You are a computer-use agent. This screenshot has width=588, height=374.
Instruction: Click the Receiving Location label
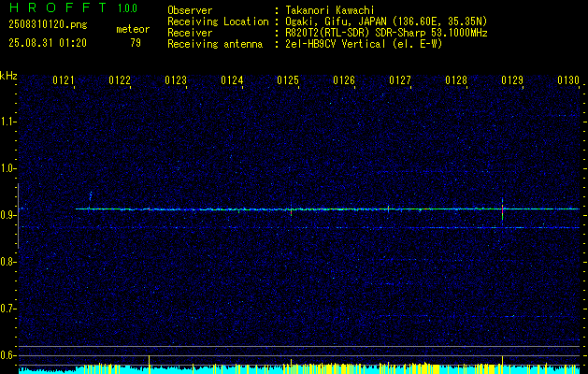[218, 22]
